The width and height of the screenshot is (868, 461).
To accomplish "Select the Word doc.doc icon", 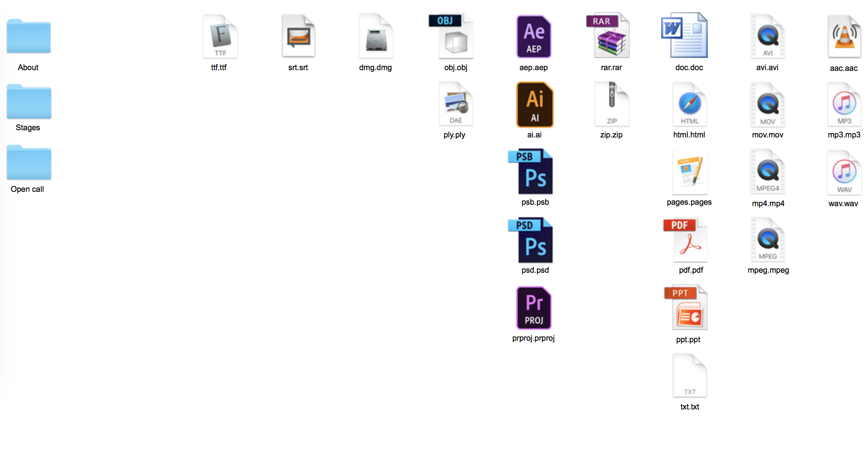I will pos(684,35).
